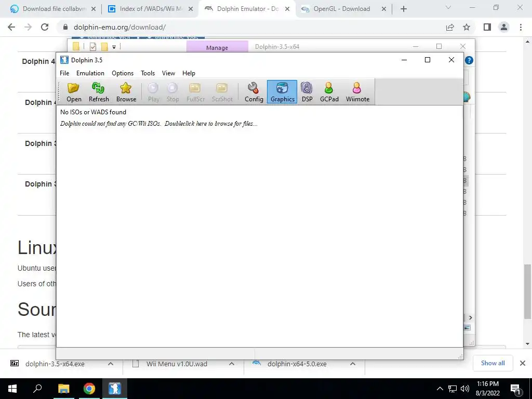This screenshot has height=399, width=532.
Task: Close the Dolphin Emulator browser tab
Action: pos(287,9)
